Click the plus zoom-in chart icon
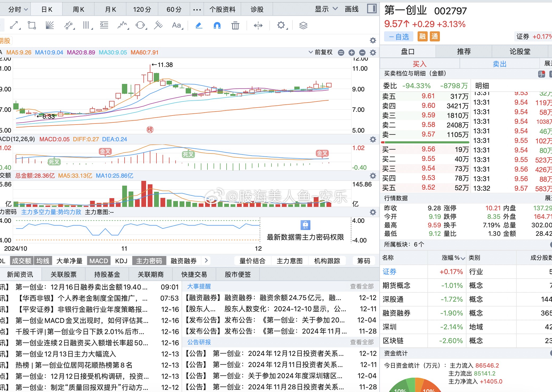The width and height of the screenshot is (552, 392). pos(352,53)
